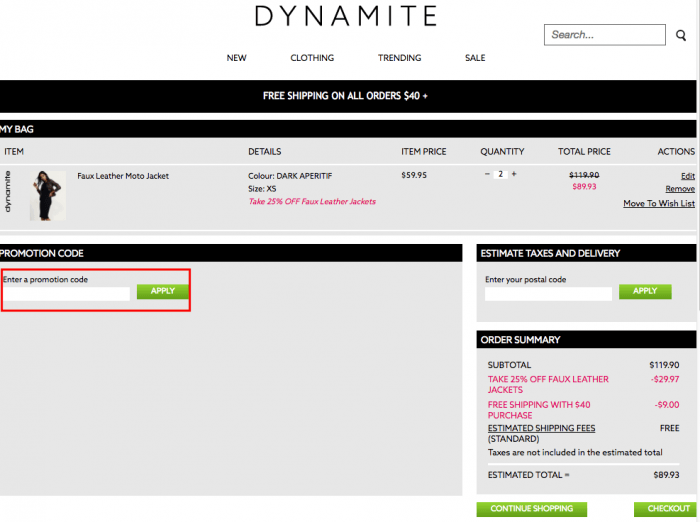This screenshot has height=522, width=700.
Task: Remove the jacket from bag
Action: 680,189
